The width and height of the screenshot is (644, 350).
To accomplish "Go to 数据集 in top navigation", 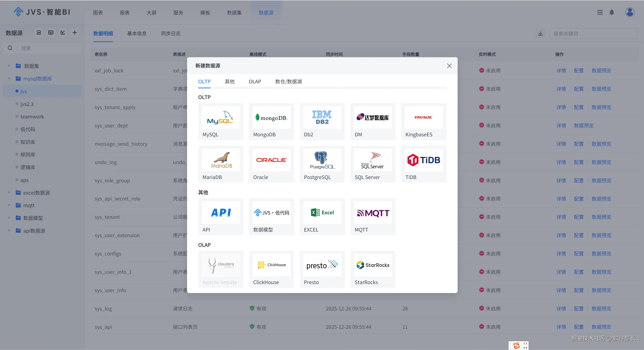I will coord(234,13).
